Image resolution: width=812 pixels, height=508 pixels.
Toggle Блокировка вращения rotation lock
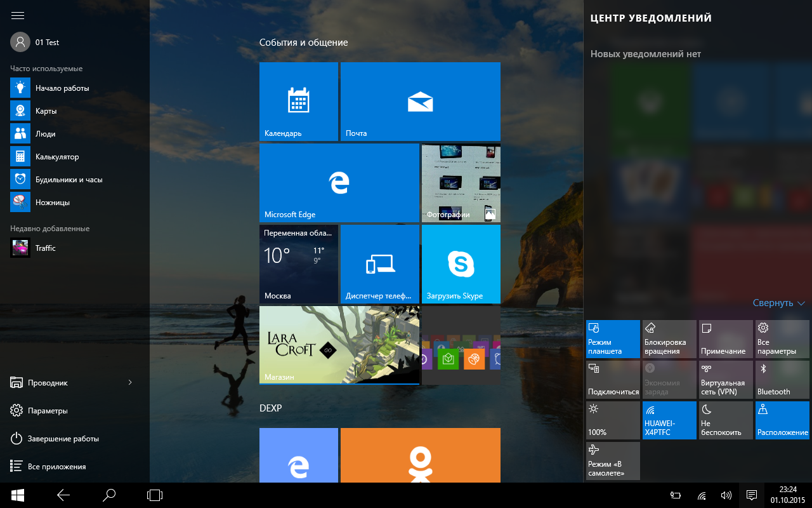click(x=669, y=339)
